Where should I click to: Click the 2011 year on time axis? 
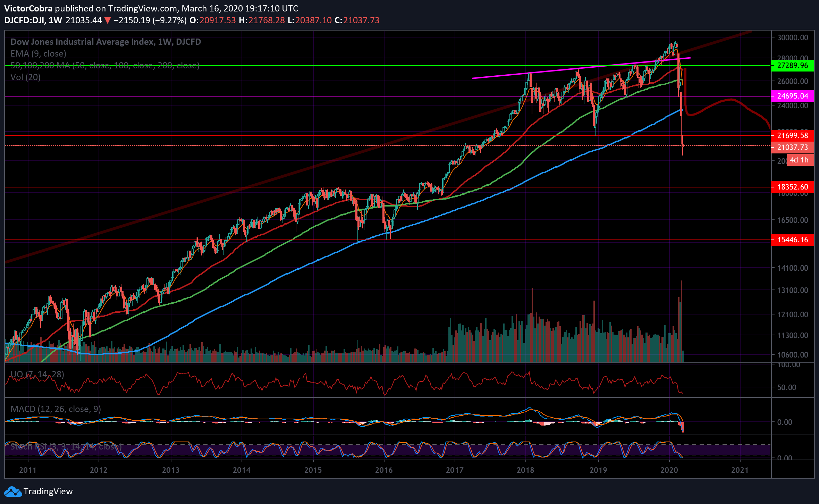[28, 470]
